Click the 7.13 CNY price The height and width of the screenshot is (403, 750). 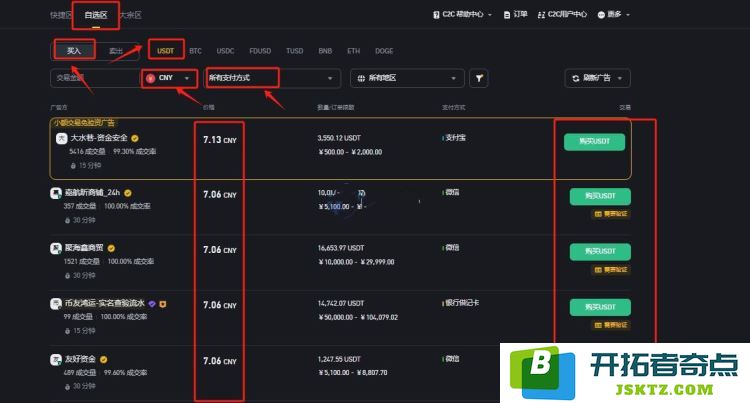220,140
